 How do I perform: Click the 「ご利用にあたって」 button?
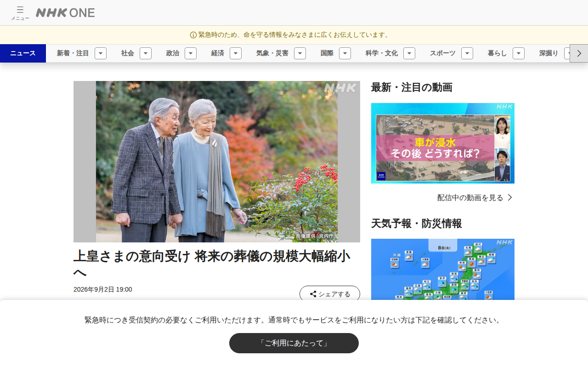[x=294, y=343]
